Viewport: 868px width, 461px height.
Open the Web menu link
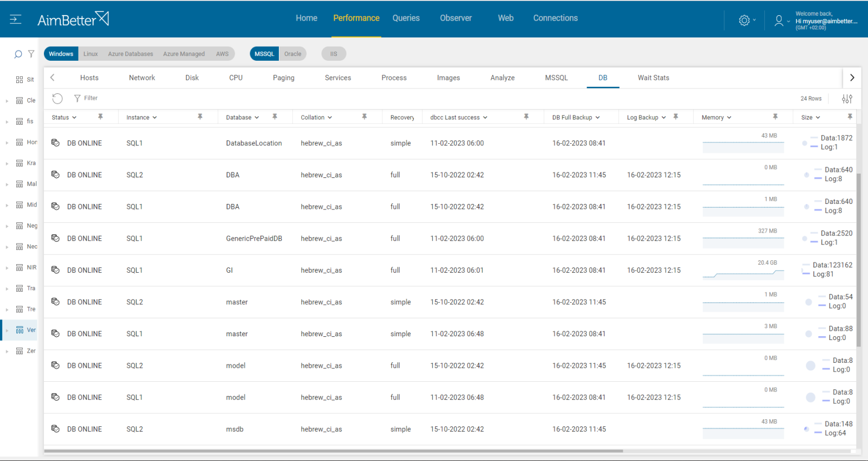pos(506,18)
